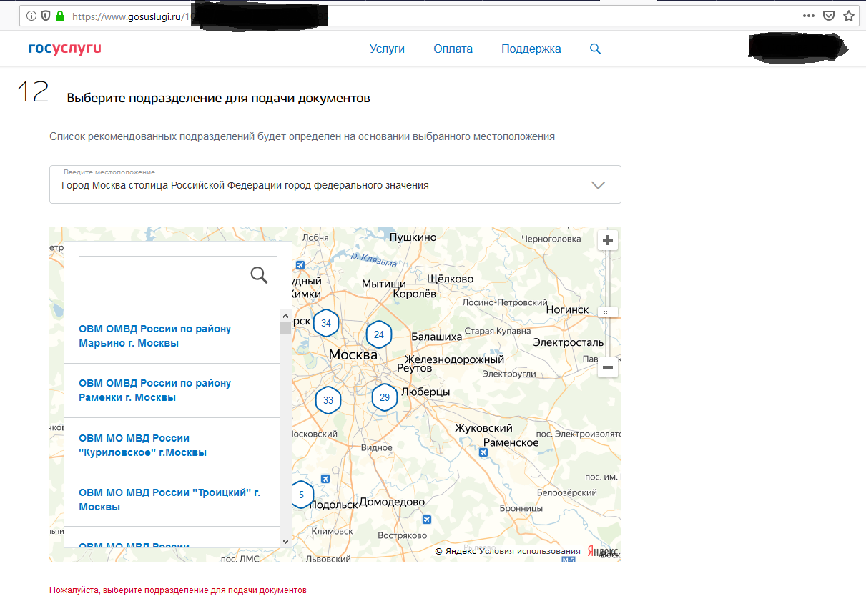Click the list scrollbar up arrow
This screenshot has width=866, height=616.
click(x=285, y=315)
